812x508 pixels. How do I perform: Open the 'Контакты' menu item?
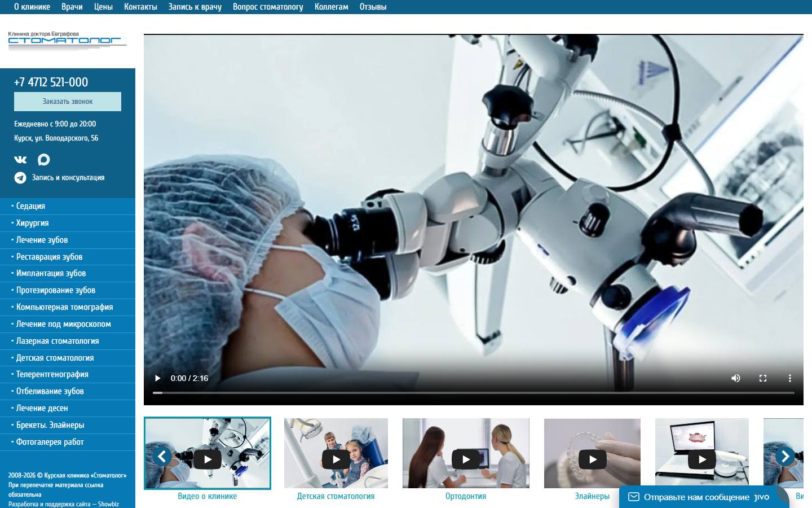[140, 7]
